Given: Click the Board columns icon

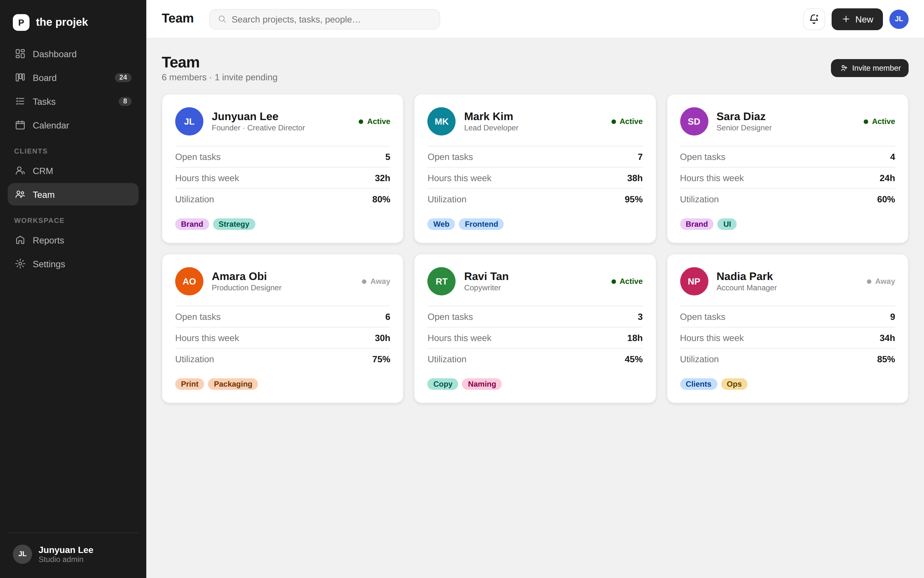Looking at the screenshot, I should click(20, 78).
